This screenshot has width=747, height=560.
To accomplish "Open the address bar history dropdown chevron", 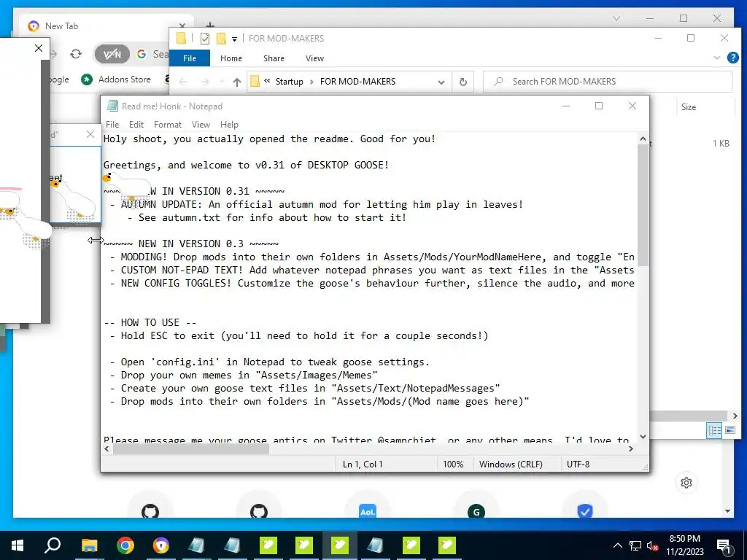I will point(441,82).
